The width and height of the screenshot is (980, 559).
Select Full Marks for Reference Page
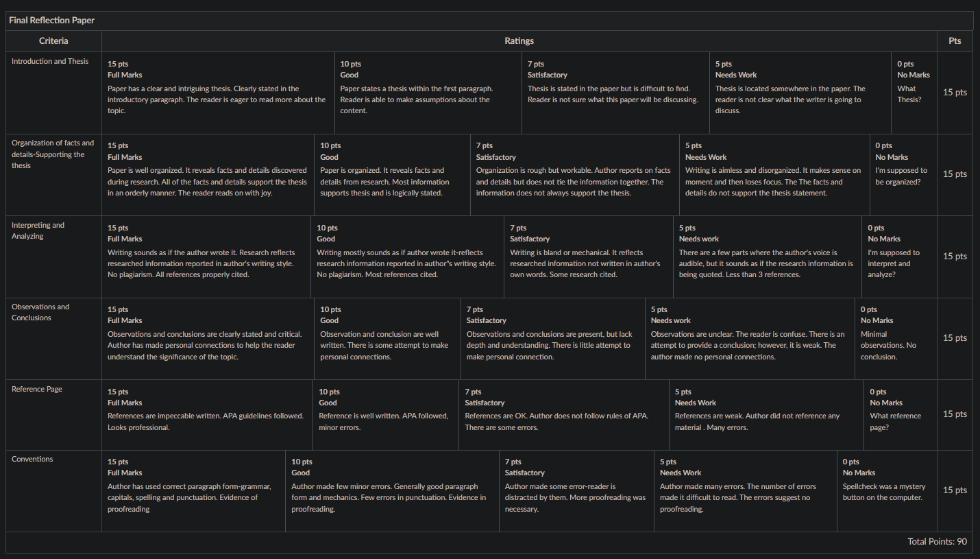[x=208, y=414]
